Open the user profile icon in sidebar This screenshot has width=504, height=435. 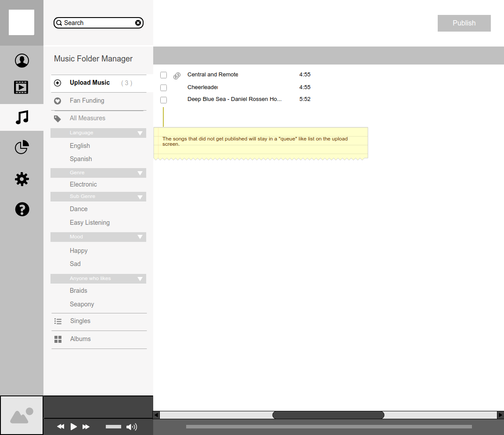(22, 61)
